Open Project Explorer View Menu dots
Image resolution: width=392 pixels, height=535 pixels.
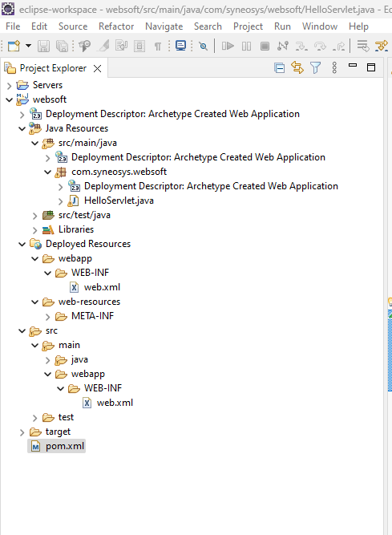[334, 67]
